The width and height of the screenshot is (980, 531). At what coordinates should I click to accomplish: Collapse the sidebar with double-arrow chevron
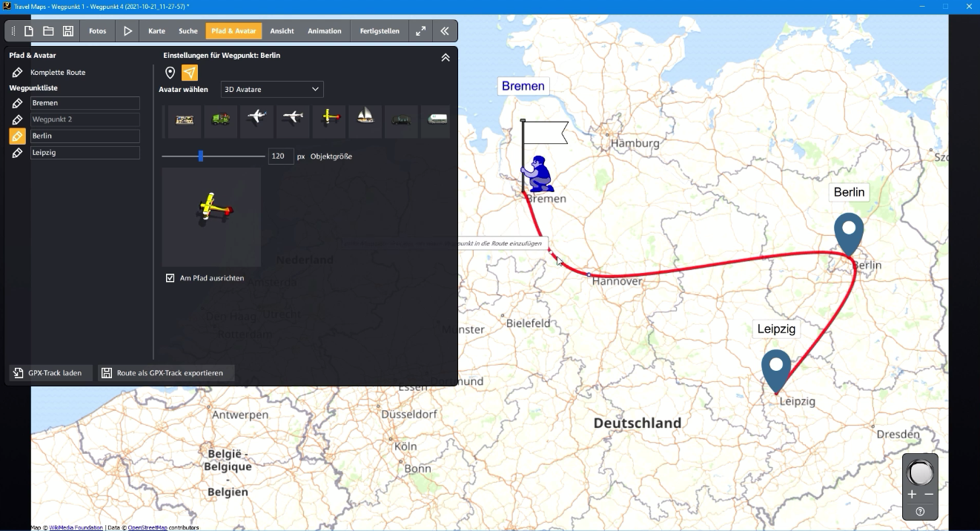point(445,30)
